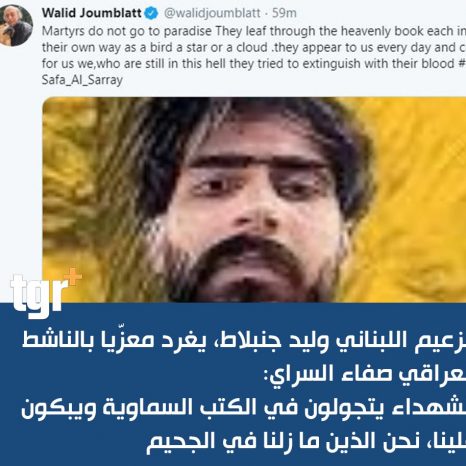The width and height of the screenshot is (466, 466).
Task: Click Arabic caption line ending في الجحيم
Action: pyautogui.click(x=306, y=441)
